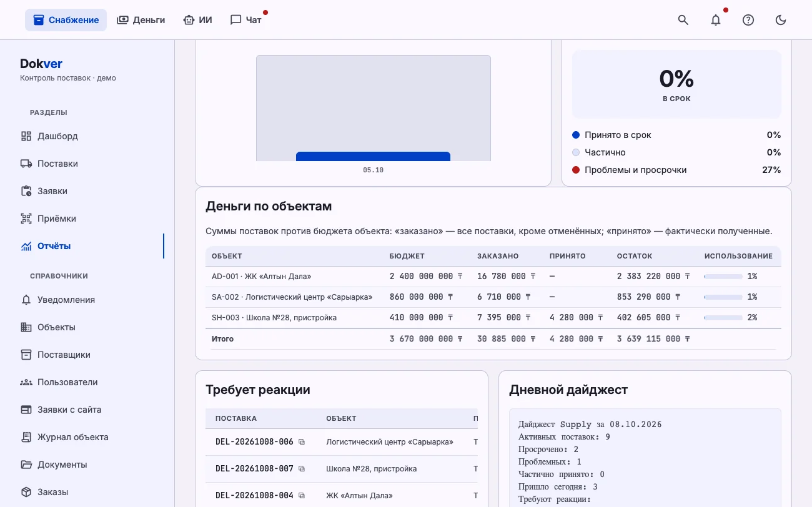Open Пользователи in the sidebar
Image resolution: width=812 pixels, height=507 pixels.
point(87,382)
